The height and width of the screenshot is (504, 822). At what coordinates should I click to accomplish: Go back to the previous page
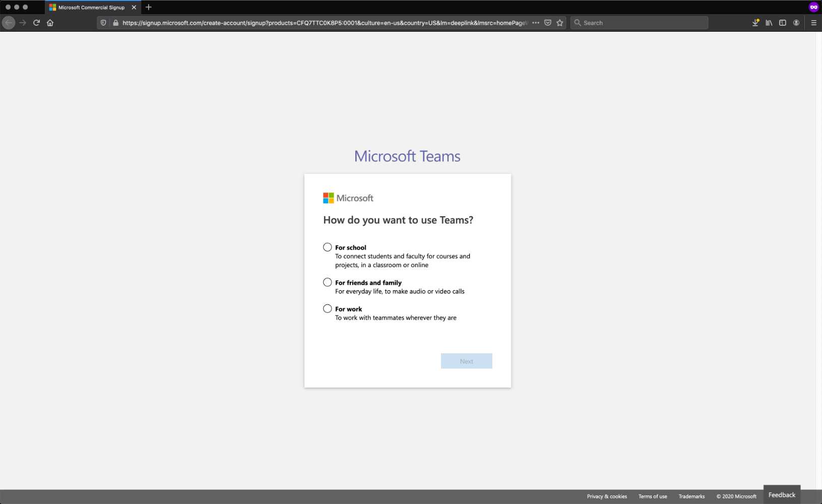point(9,23)
